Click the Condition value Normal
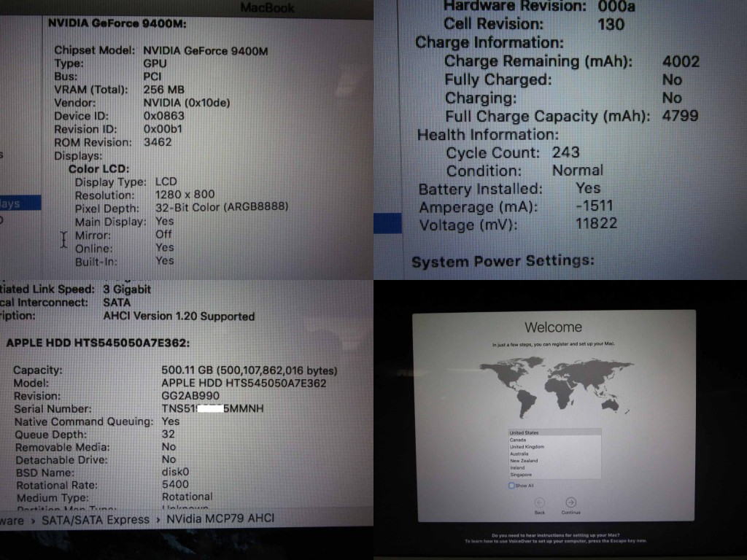Image resolution: width=747 pixels, height=560 pixels. coord(578,171)
